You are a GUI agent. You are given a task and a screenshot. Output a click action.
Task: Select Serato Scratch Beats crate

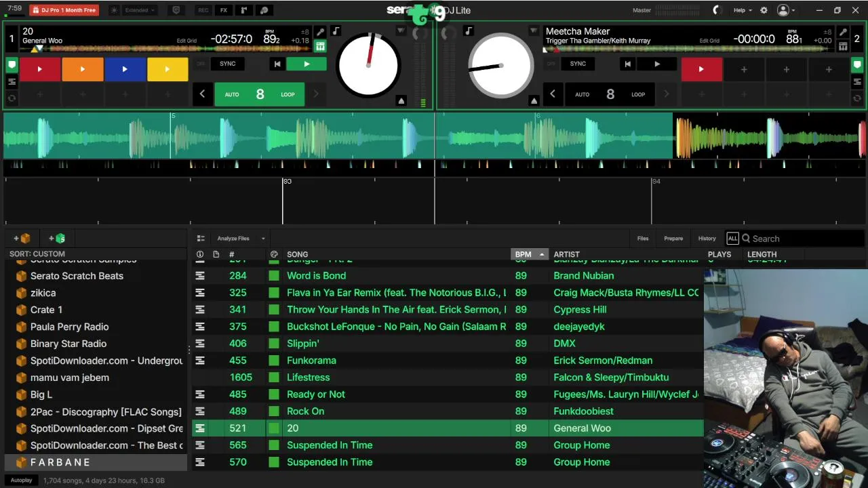point(95,276)
